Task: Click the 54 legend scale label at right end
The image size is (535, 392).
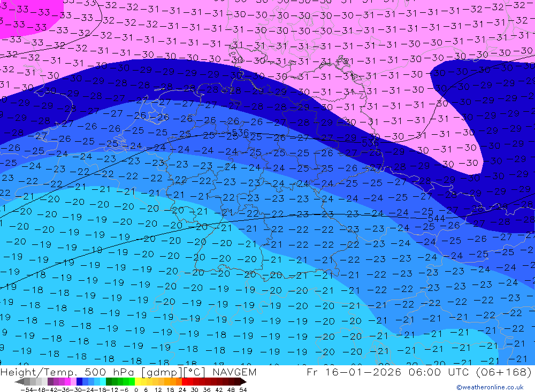Action: [243, 390]
